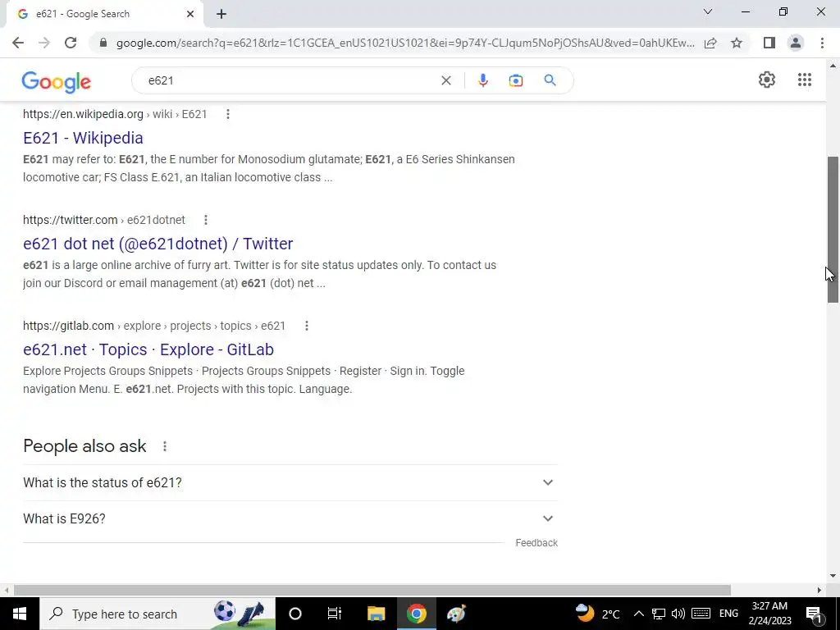Click the e621 search input field

click(290, 80)
